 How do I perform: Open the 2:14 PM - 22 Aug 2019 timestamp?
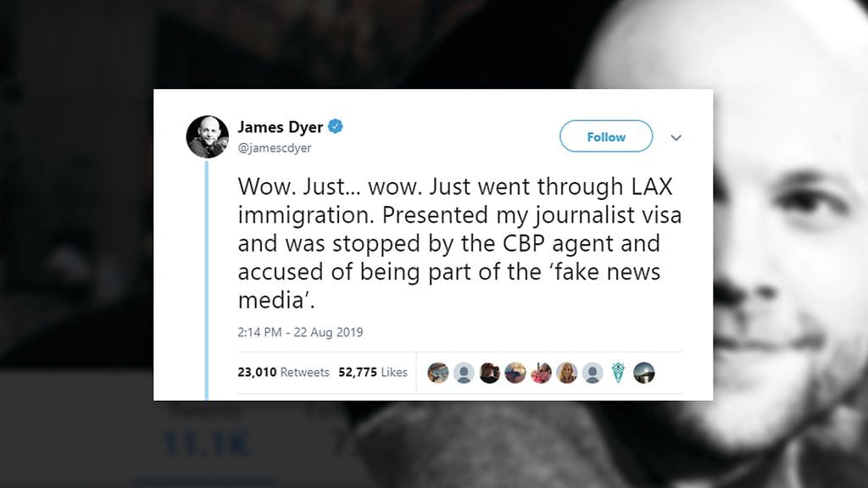click(300, 332)
